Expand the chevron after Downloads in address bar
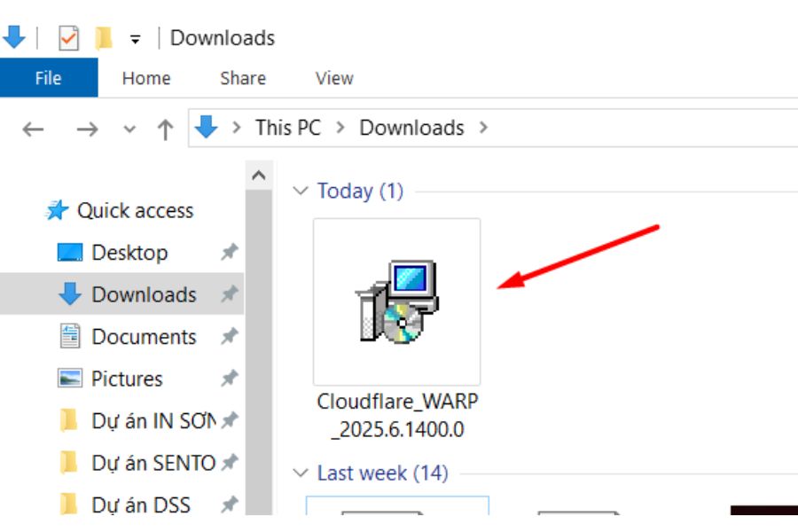 click(x=483, y=128)
